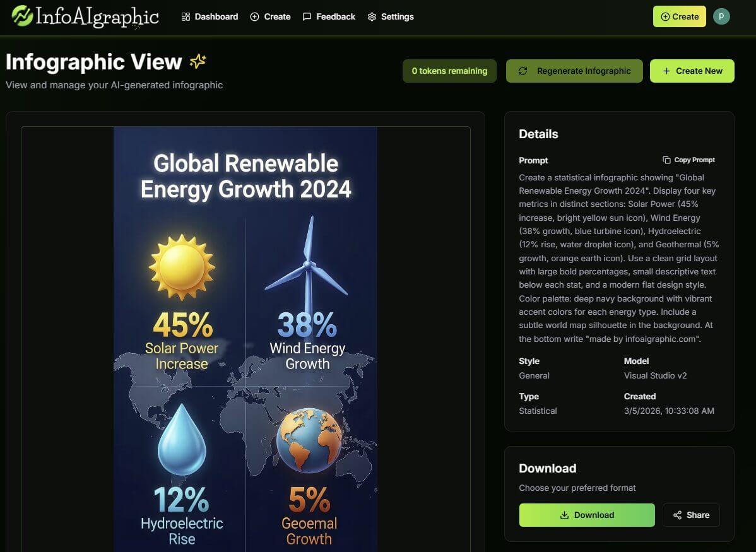Click the Feedback speech bubble icon
The width and height of the screenshot is (756, 552).
click(307, 16)
